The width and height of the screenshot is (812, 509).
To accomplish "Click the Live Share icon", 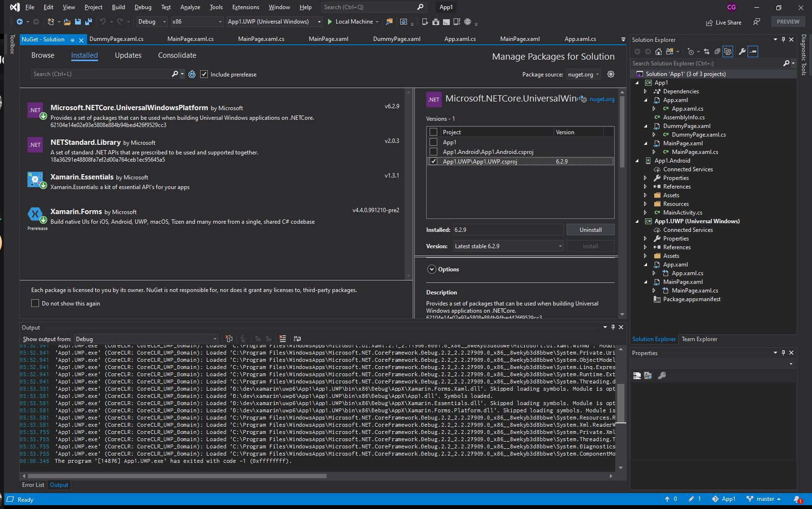I will click(709, 23).
